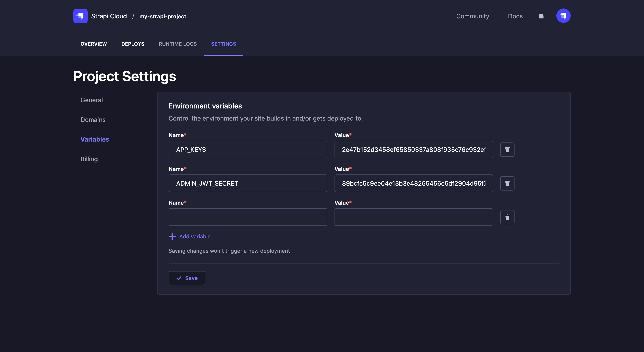Switch to the Overview tab

point(93,44)
